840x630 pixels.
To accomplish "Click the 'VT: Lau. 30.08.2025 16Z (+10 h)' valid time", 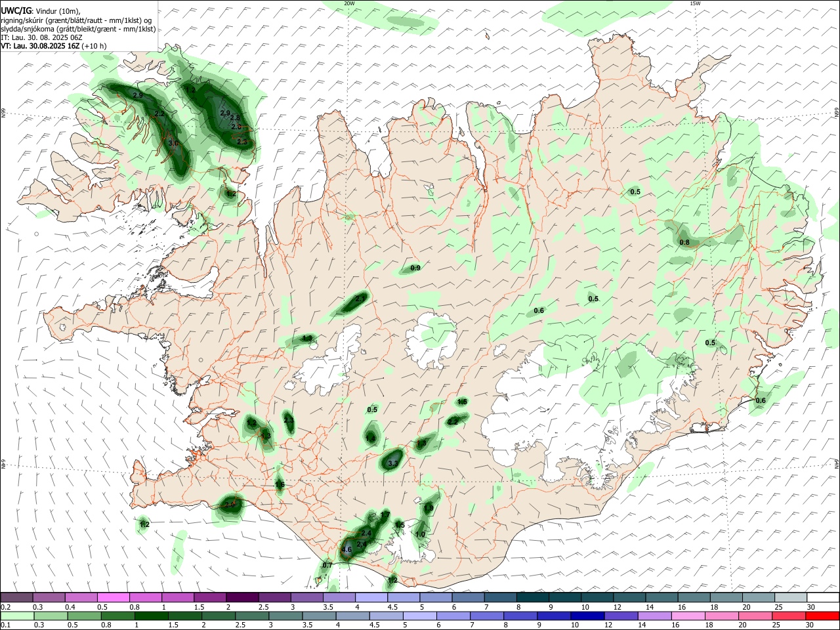I will [54, 46].
